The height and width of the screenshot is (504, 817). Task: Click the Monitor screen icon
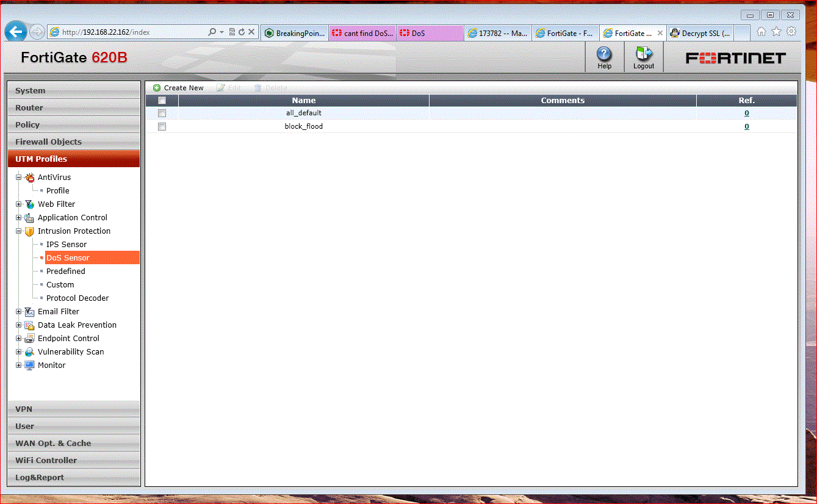click(x=29, y=365)
